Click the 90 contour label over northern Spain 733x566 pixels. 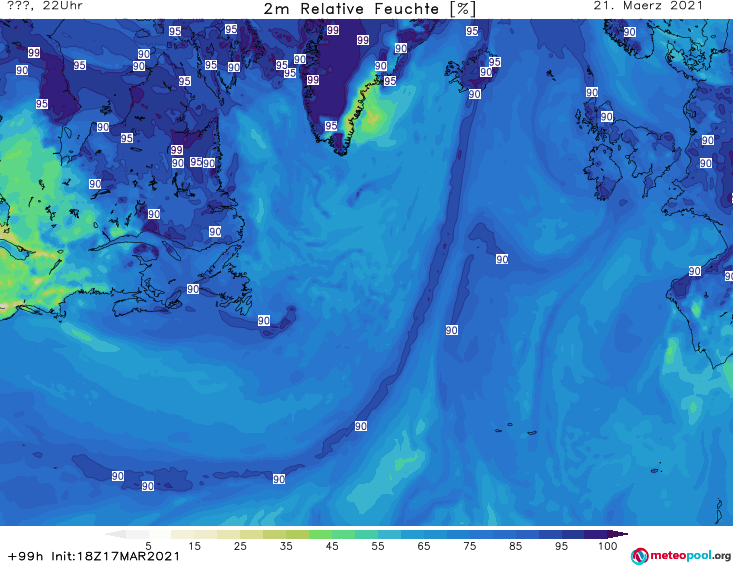(694, 271)
